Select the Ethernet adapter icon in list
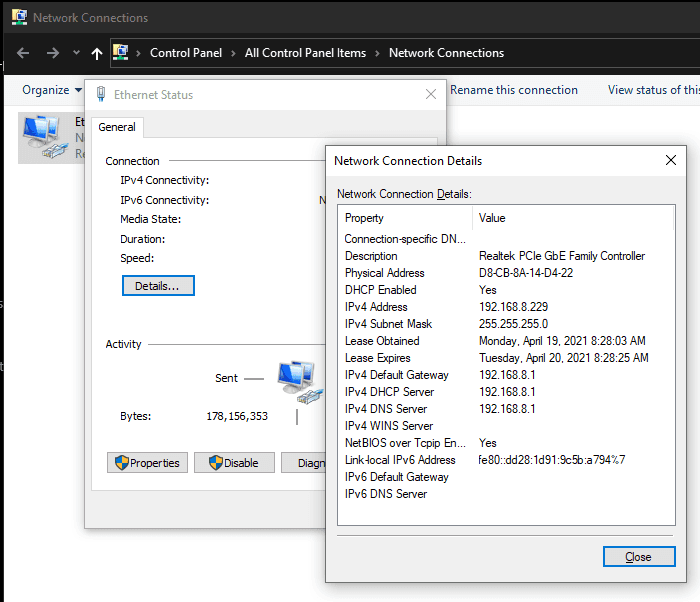Viewport: 700px width, 602px height. [42, 137]
